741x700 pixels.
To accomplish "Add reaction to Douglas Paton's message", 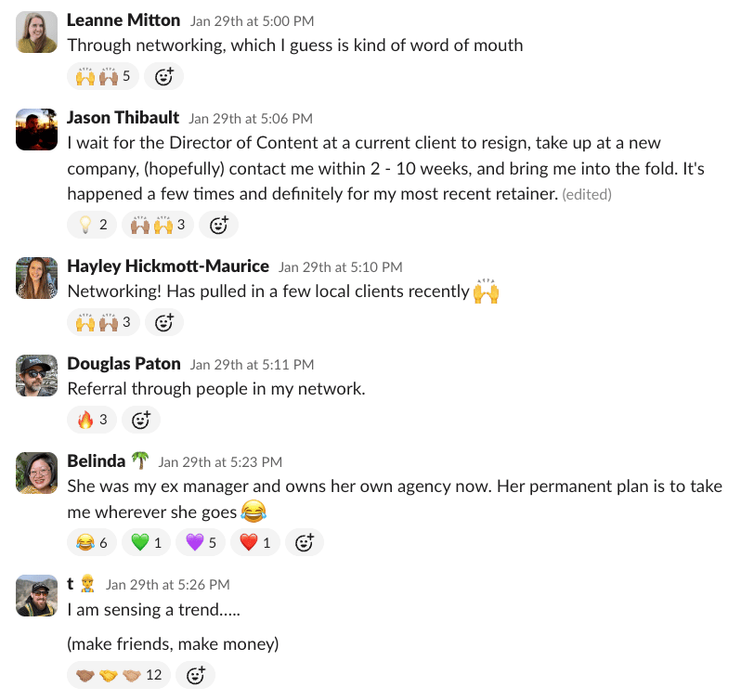I will 141,420.
